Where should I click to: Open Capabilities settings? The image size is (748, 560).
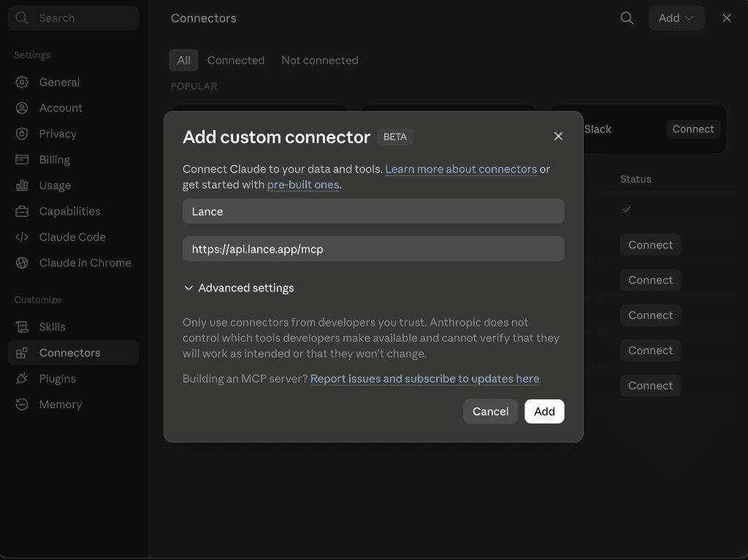tap(73, 211)
